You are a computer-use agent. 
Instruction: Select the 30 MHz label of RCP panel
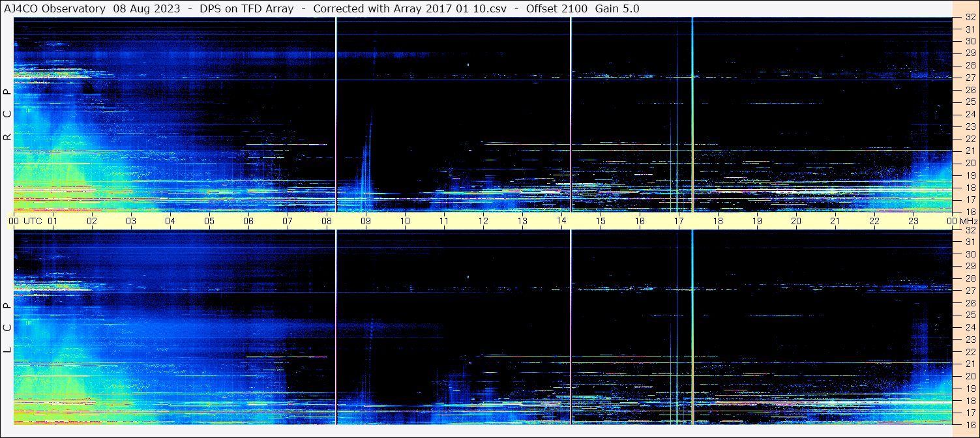970,41
